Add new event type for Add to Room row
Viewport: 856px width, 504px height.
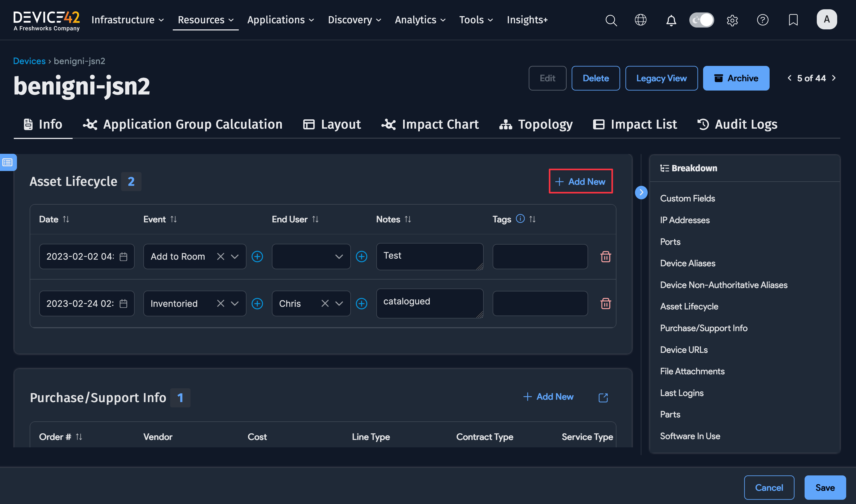click(x=257, y=256)
